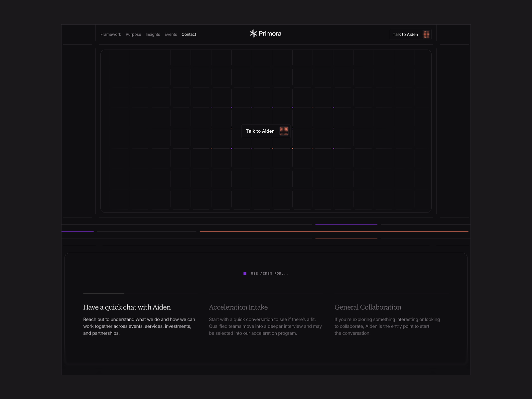Open the Events nav item

[x=171, y=35]
